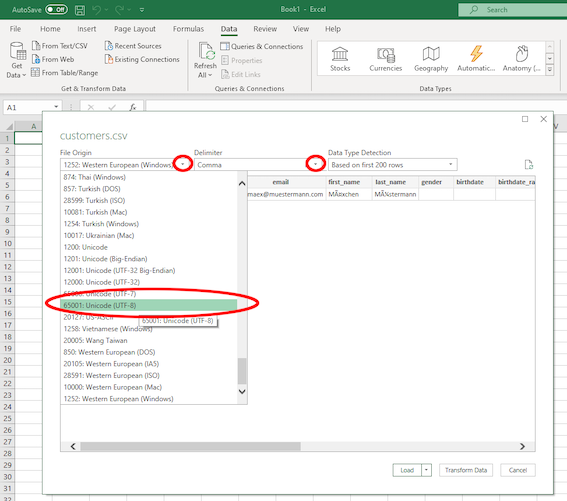
Task: Click the Load button
Action: click(407, 470)
